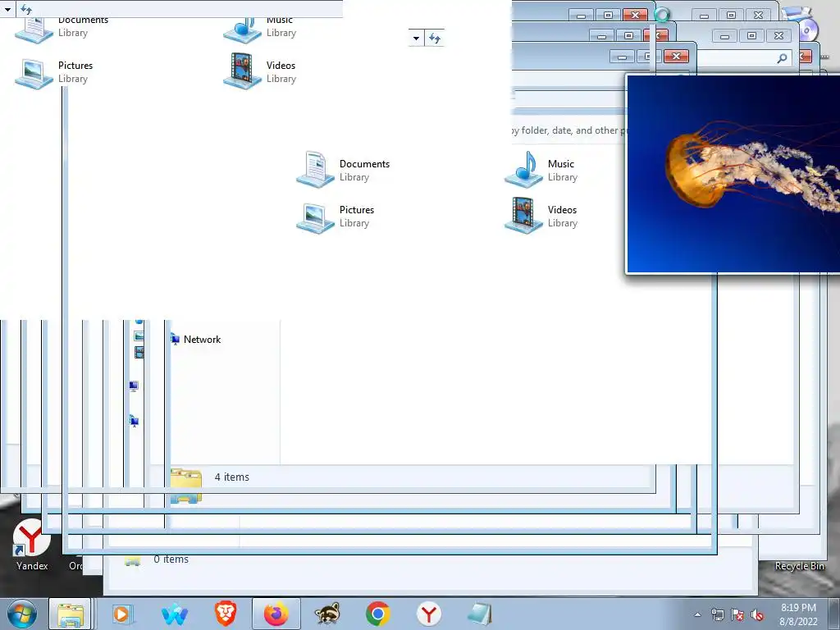Launch the raccoon icon app in the taskbar
Image resolution: width=840 pixels, height=630 pixels.
coord(326,614)
